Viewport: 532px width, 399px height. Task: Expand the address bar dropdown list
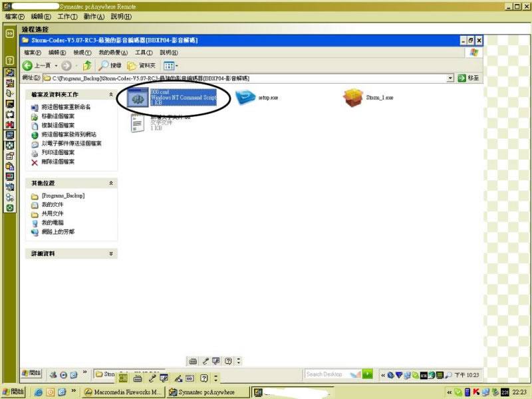(450, 78)
